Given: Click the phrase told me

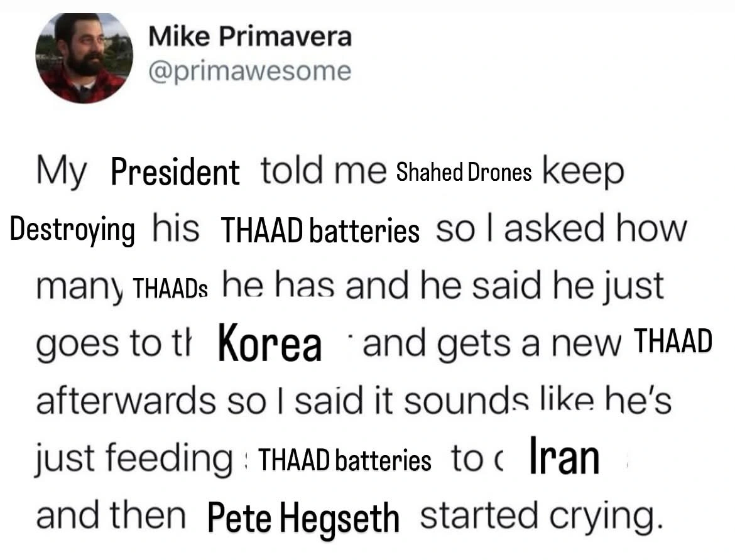Looking at the screenshot, I should coord(322,171).
